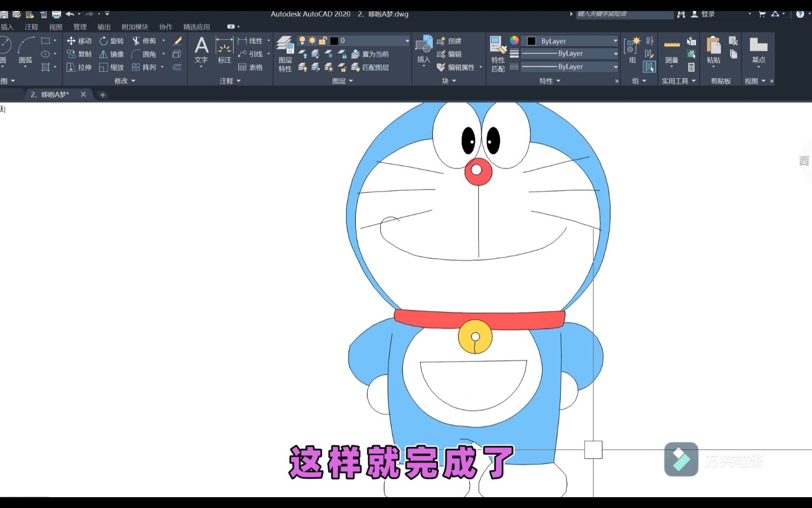Select the Arc (圆弧) tool
812x508 pixels.
pos(25,51)
